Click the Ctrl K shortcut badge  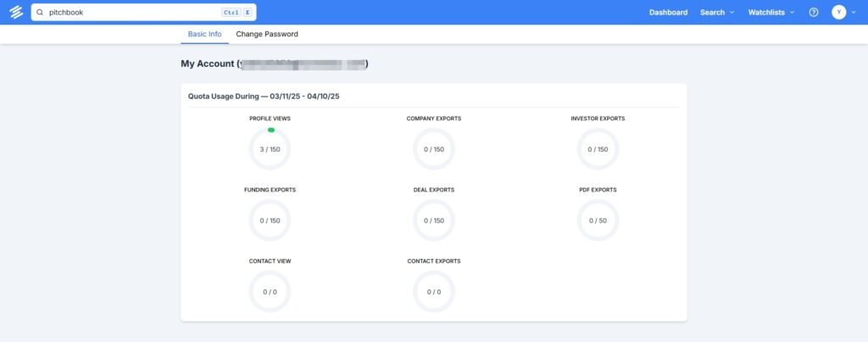236,13
